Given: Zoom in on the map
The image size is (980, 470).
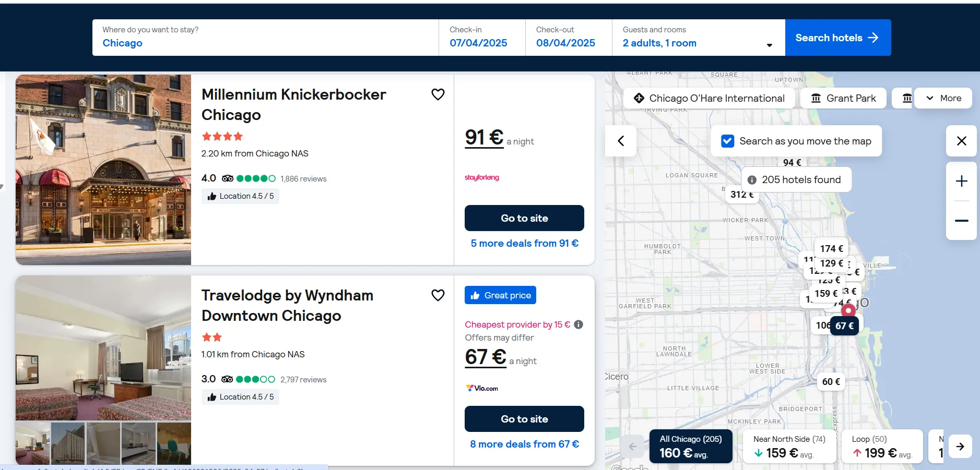Looking at the screenshot, I should click(x=961, y=181).
